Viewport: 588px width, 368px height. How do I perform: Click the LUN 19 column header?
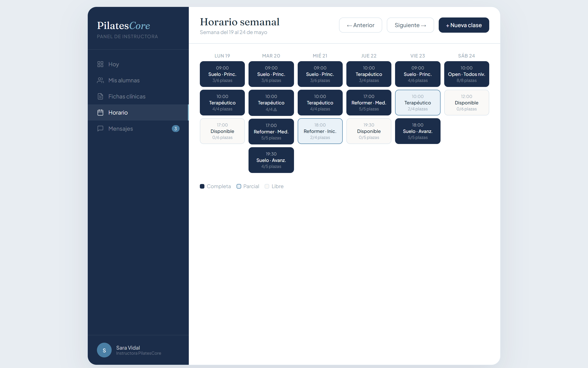(x=222, y=56)
